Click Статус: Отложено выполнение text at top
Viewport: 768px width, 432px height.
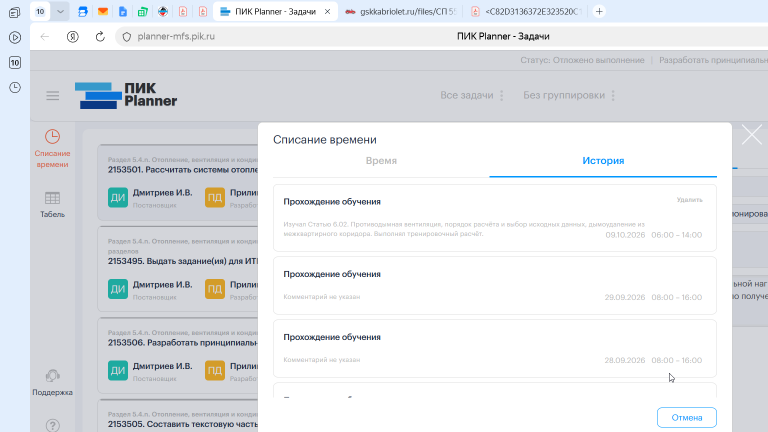coord(582,60)
